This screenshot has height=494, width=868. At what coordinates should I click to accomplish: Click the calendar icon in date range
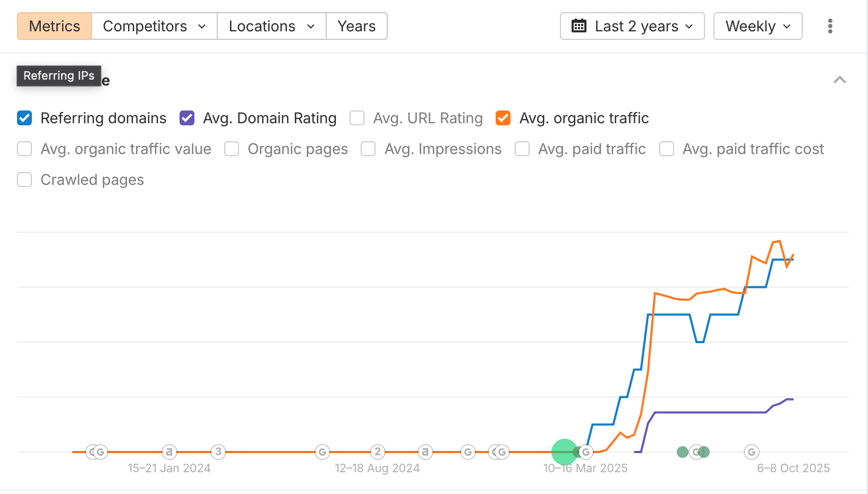click(x=578, y=26)
